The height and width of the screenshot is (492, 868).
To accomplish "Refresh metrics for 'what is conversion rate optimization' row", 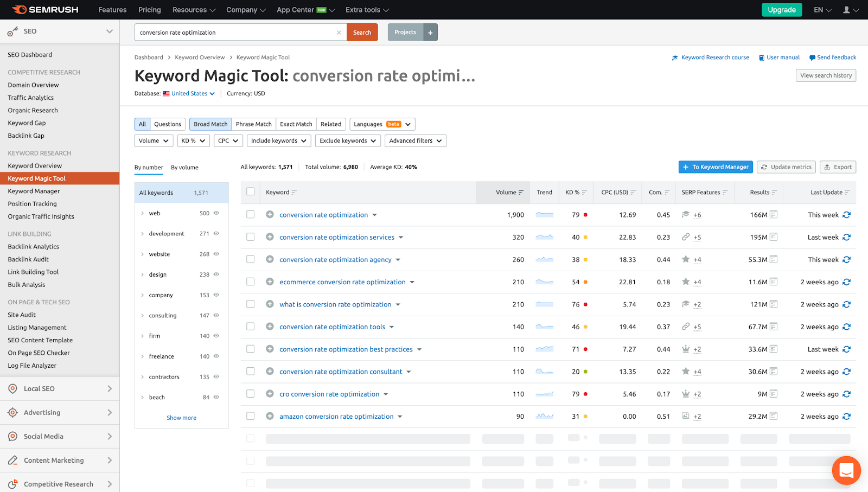I will pos(847,304).
